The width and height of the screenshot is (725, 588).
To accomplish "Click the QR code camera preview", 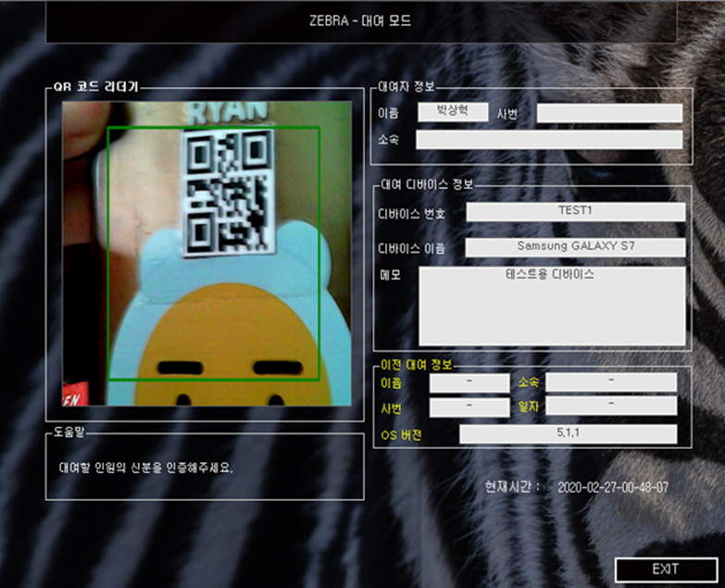I will [206, 254].
